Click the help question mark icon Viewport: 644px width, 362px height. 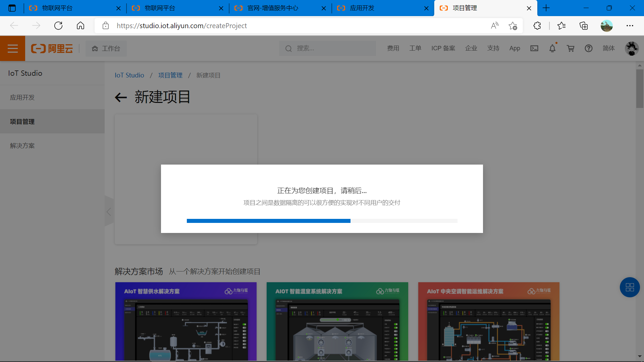point(588,49)
